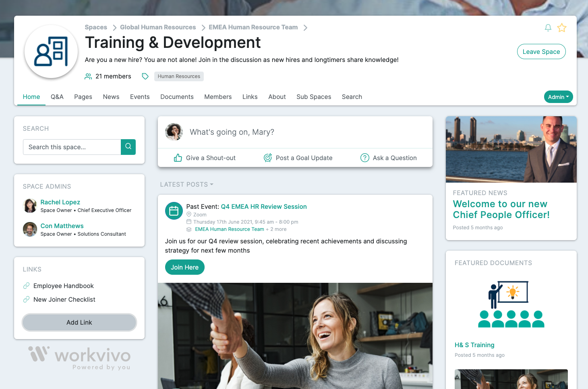The image size is (588, 389).
Task: Open EMEA Human Resource Team breadcrumb
Action: point(253,27)
